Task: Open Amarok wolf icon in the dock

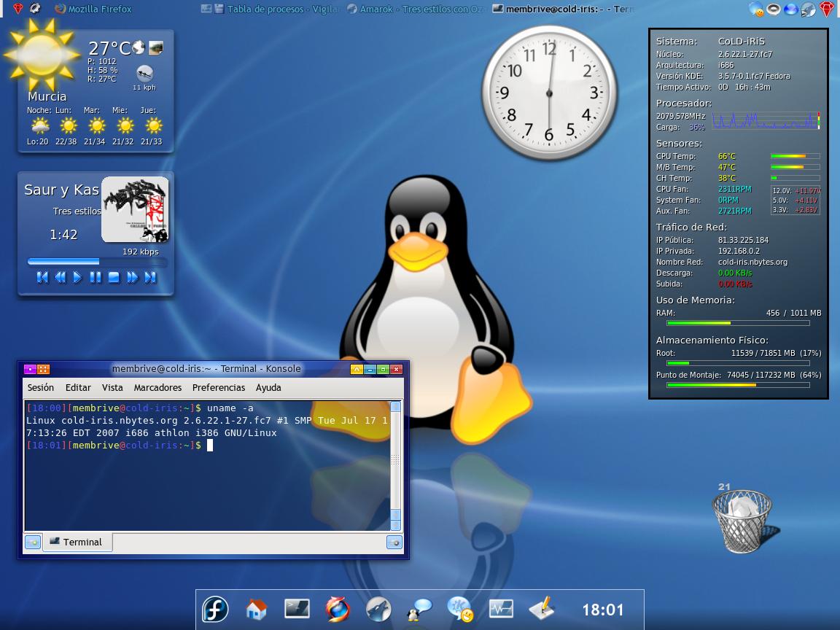Action: (x=378, y=609)
